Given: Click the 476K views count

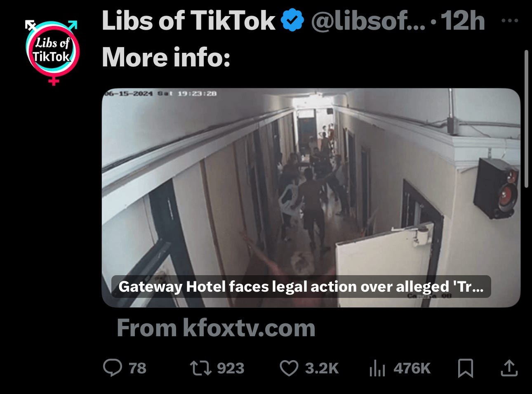Looking at the screenshot, I should click(x=412, y=368).
